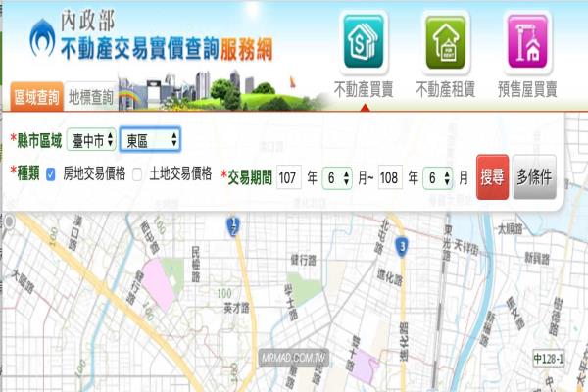The width and height of the screenshot is (588, 392).
Task: Click the 英才路 label on the map
Action: (236, 309)
